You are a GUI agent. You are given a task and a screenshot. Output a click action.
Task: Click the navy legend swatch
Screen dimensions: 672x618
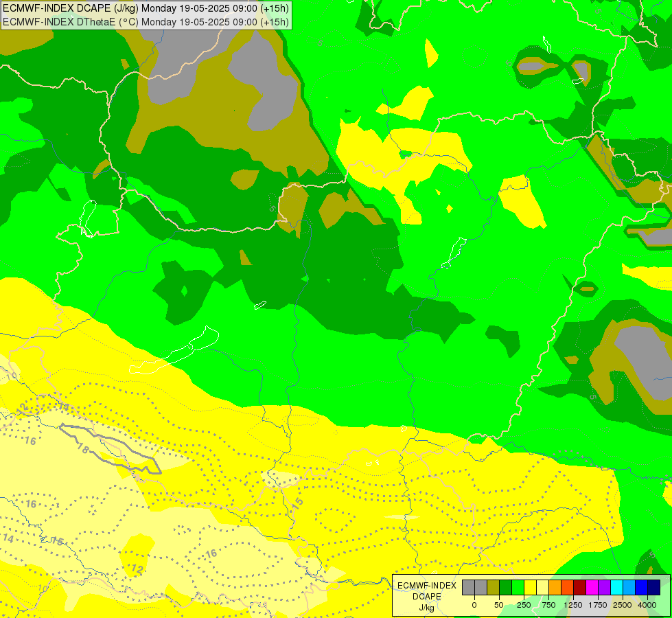(654, 588)
